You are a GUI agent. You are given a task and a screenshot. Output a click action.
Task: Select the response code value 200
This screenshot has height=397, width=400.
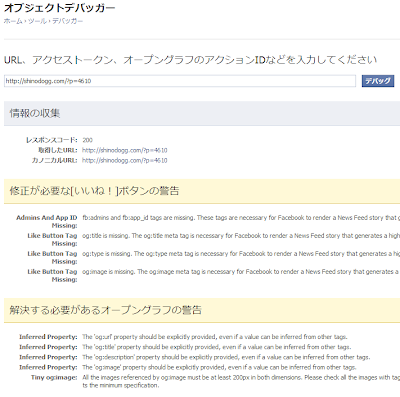[88, 140]
